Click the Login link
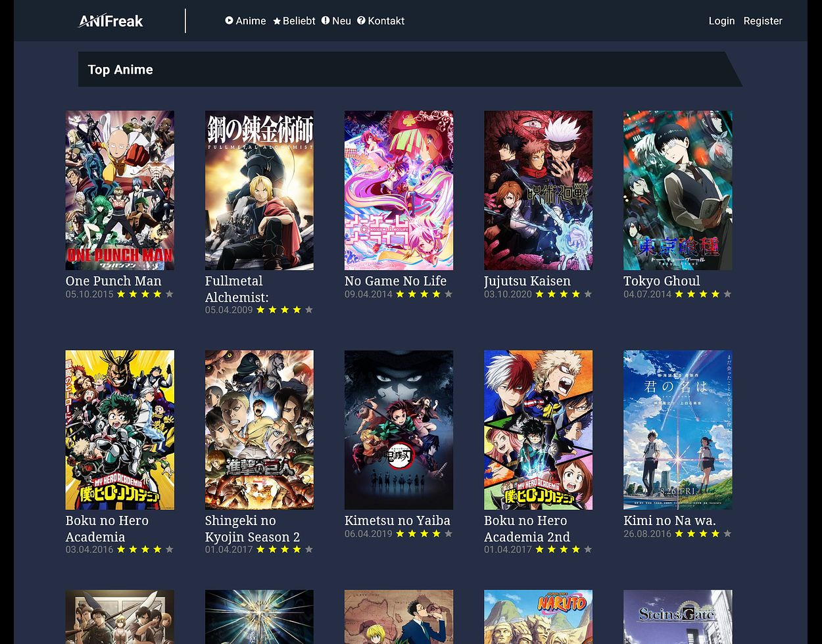 coord(721,21)
